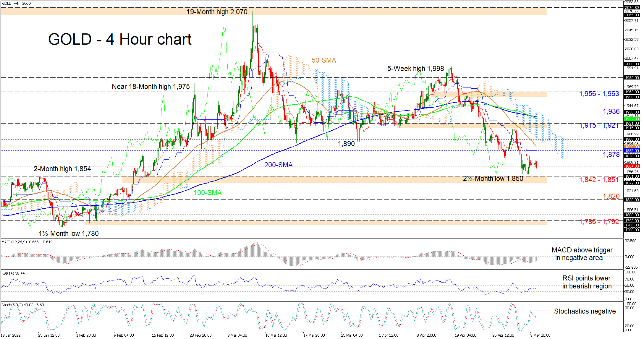The width and height of the screenshot is (644, 339).
Task: Click the RSI(14) 38.44 indicator label
Action: [13, 273]
